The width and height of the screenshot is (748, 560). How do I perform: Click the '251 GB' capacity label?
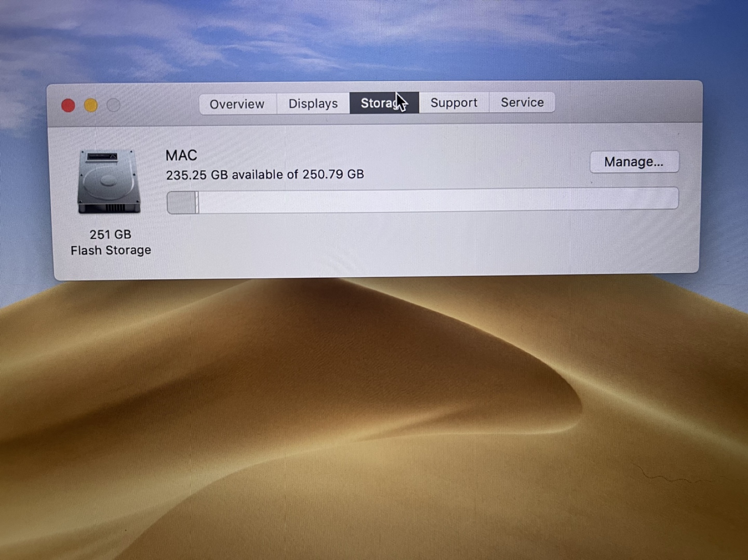click(x=110, y=235)
